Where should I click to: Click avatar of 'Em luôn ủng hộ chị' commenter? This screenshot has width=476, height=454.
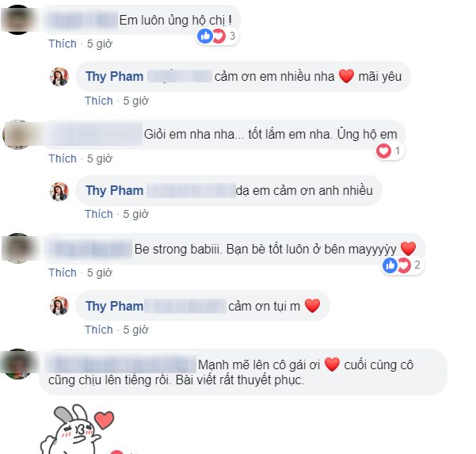(x=17, y=20)
